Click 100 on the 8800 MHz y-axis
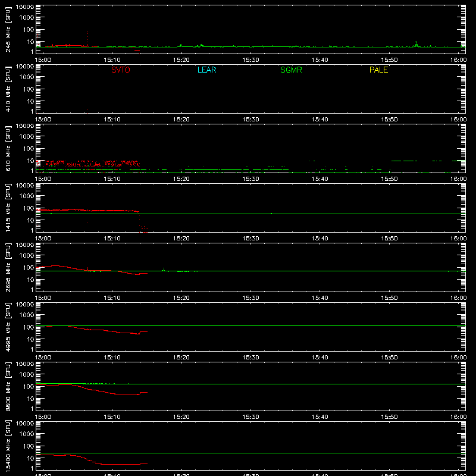This screenshot has height=476, width=476. (x=29, y=387)
